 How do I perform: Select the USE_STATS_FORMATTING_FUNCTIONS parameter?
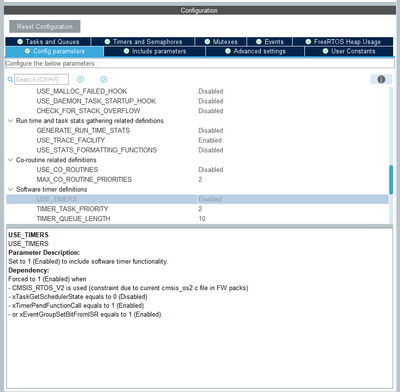[x=96, y=150]
